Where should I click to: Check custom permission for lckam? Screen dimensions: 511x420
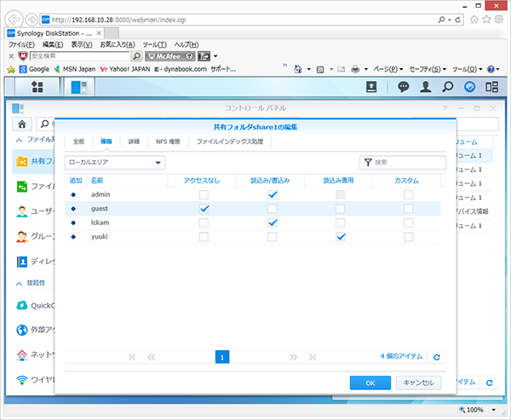[x=408, y=222]
